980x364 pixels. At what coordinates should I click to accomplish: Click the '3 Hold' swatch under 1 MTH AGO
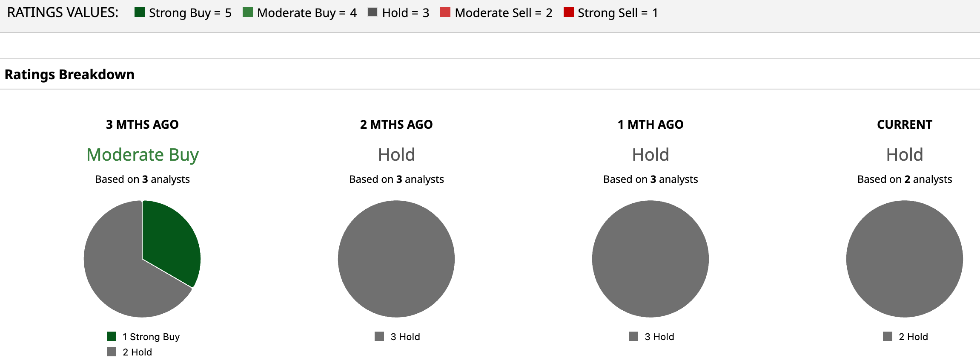633,336
